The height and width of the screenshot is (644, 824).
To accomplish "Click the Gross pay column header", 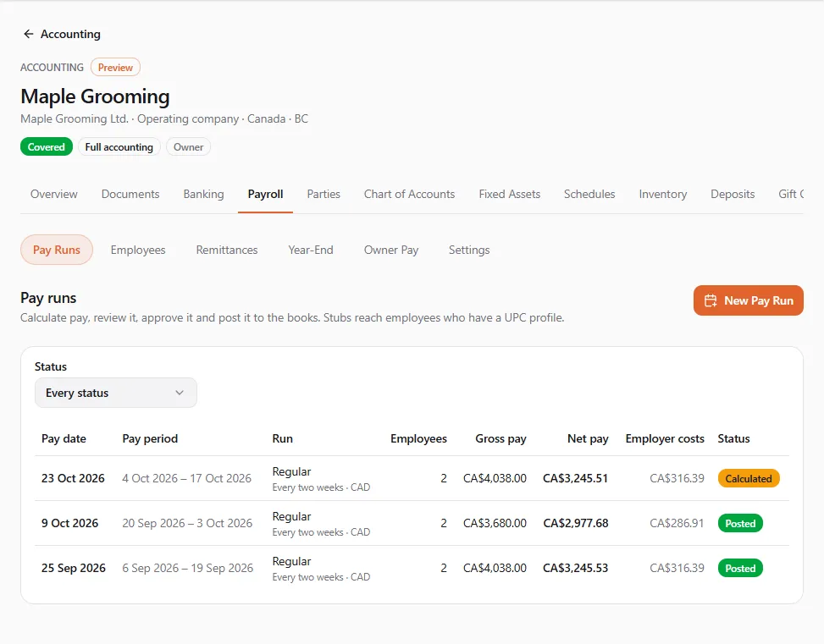I will coord(500,438).
